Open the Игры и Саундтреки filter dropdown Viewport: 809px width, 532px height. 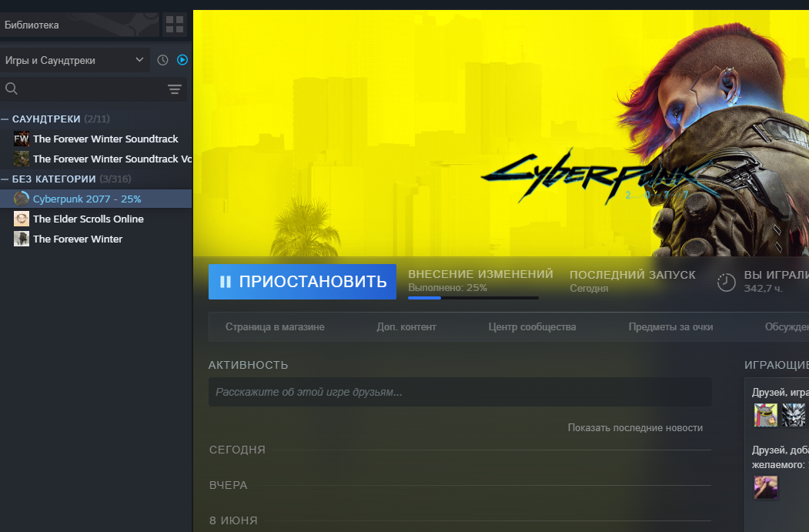tap(75, 60)
